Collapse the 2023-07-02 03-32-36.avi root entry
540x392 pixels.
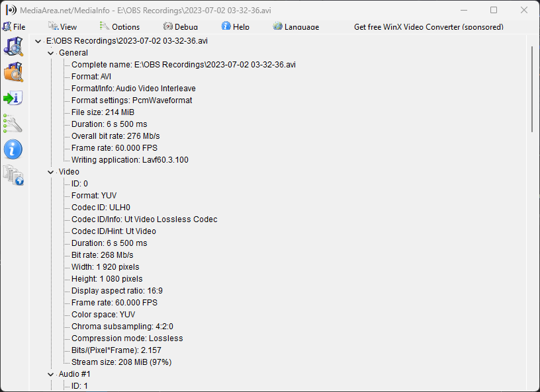[38, 40]
